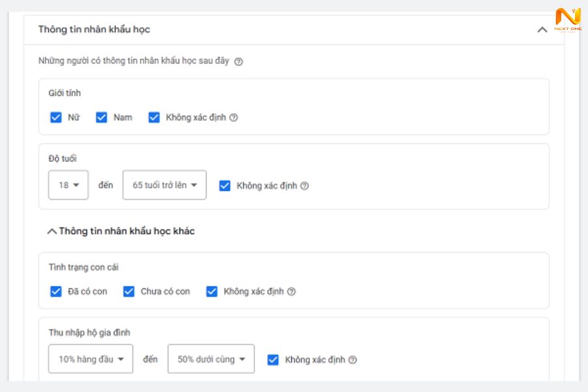
Task: Uncheck the Nữ gender checkbox
Action: pos(56,118)
